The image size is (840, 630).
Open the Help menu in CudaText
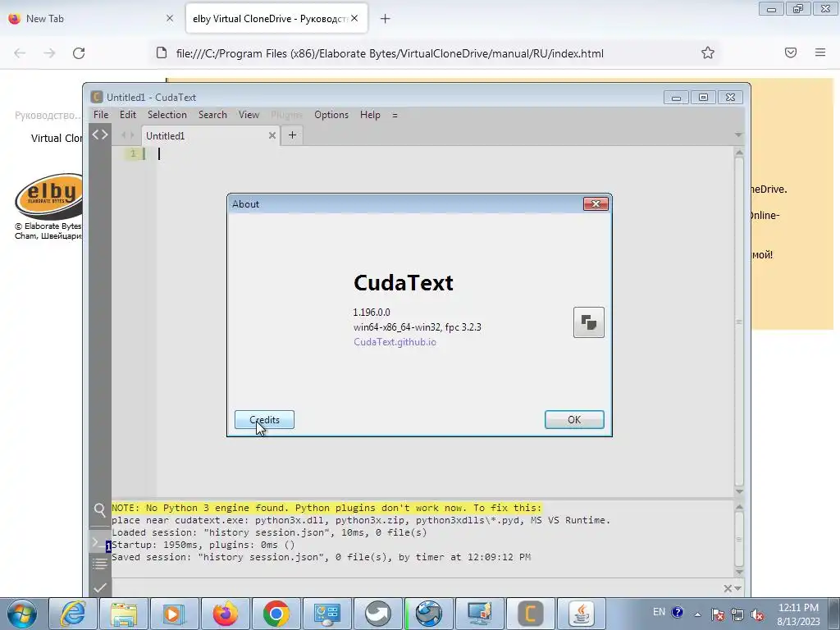click(x=370, y=115)
